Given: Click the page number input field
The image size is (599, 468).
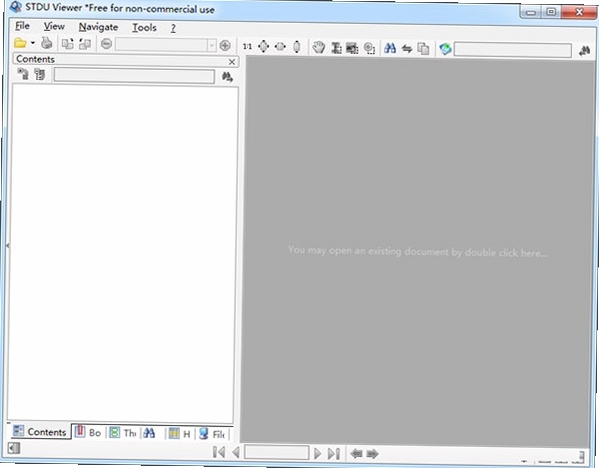Looking at the screenshot, I should tap(277, 453).
